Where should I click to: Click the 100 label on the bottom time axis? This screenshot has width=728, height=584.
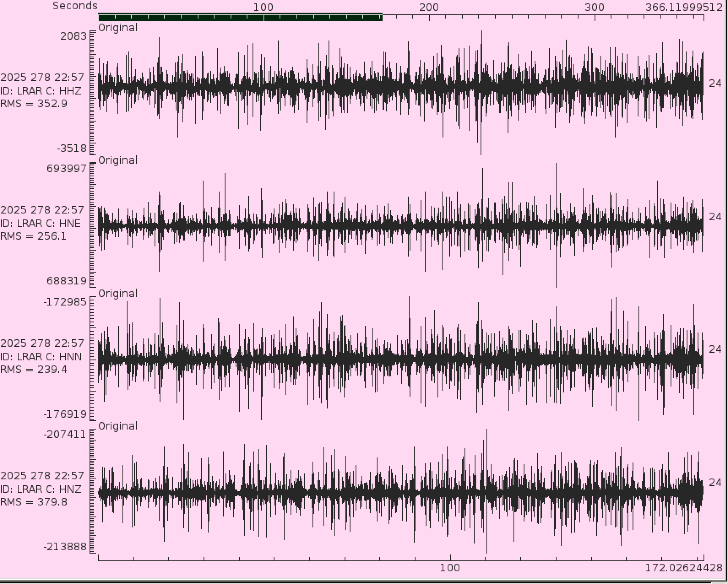[x=450, y=568]
